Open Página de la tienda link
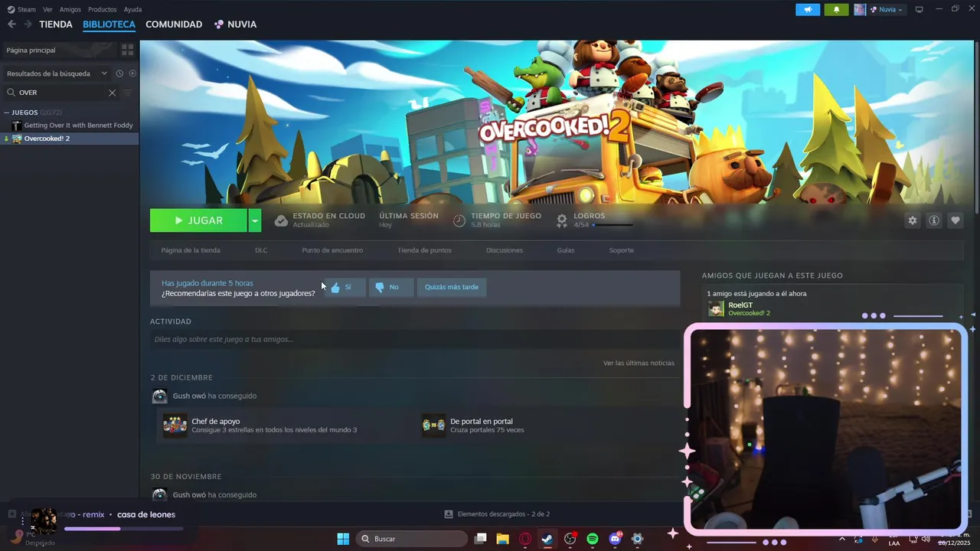The width and height of the screenshot is (980, 551). pos(191,250)
